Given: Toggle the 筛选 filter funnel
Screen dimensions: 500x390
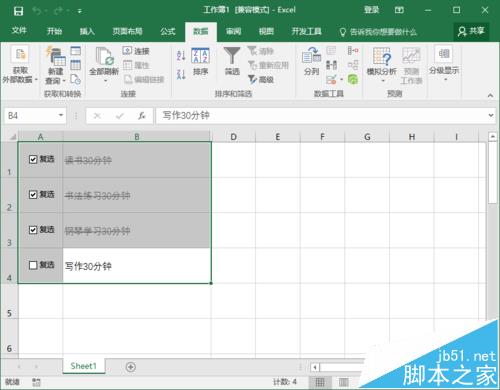Looking at the screenshot, I should 232,62.
